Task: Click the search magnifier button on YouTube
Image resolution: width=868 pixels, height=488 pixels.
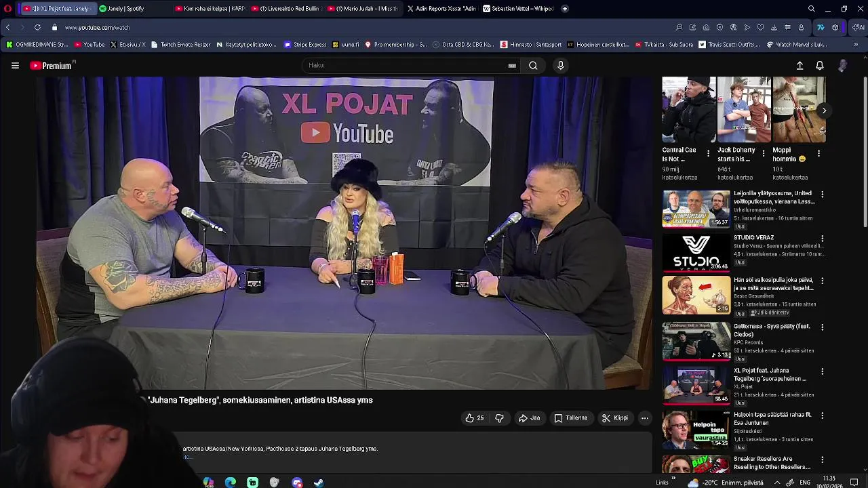Action: [x=533, y=66]
